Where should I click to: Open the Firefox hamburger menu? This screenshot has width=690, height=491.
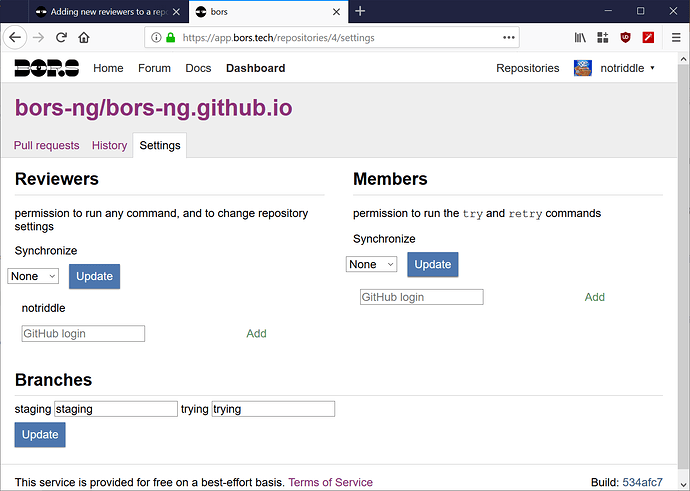[676, 38]
